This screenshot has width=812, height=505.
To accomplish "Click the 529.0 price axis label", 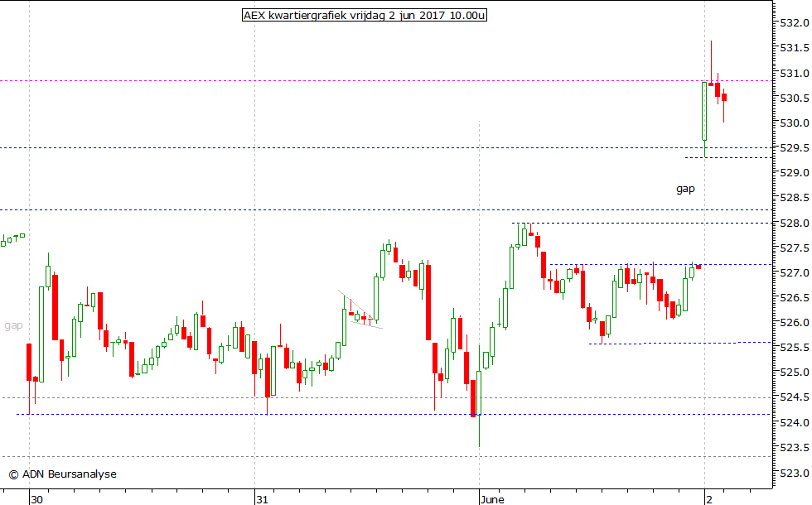I will pos(795,173).
